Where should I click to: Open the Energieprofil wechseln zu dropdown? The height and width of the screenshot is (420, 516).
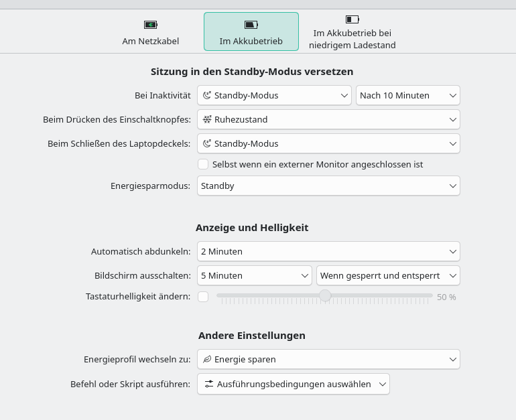tap(328, 359)
